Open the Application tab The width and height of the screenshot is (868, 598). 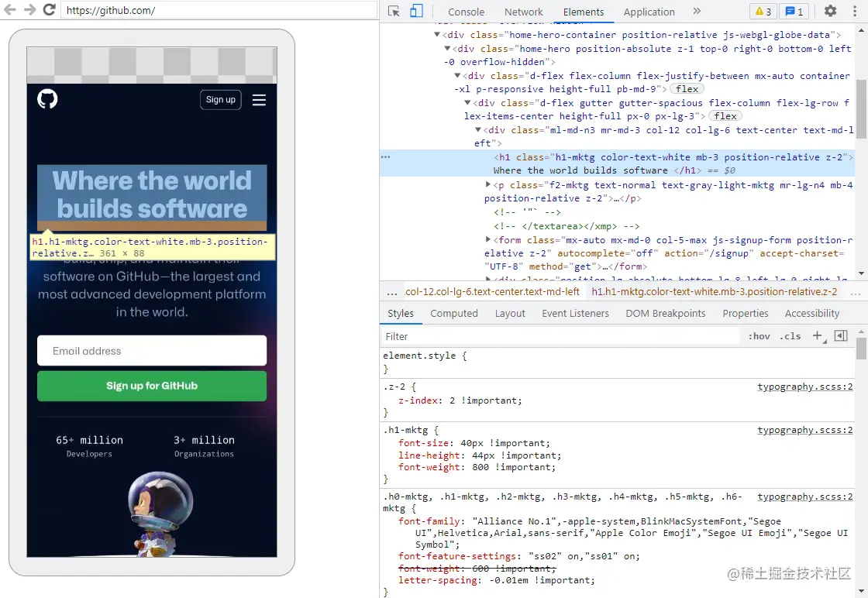click(x=649, y=12)
